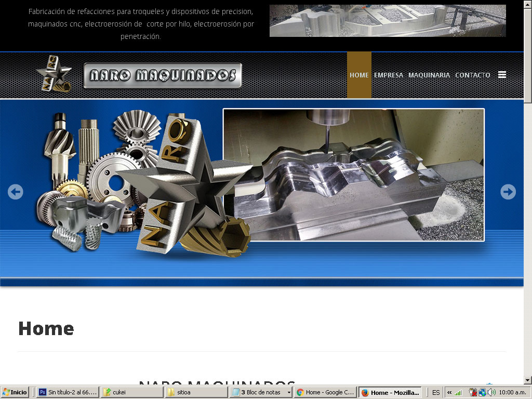Select Home - Mozilla Firefox taskbar button
532x399 pixels.
tap(390, 392)
